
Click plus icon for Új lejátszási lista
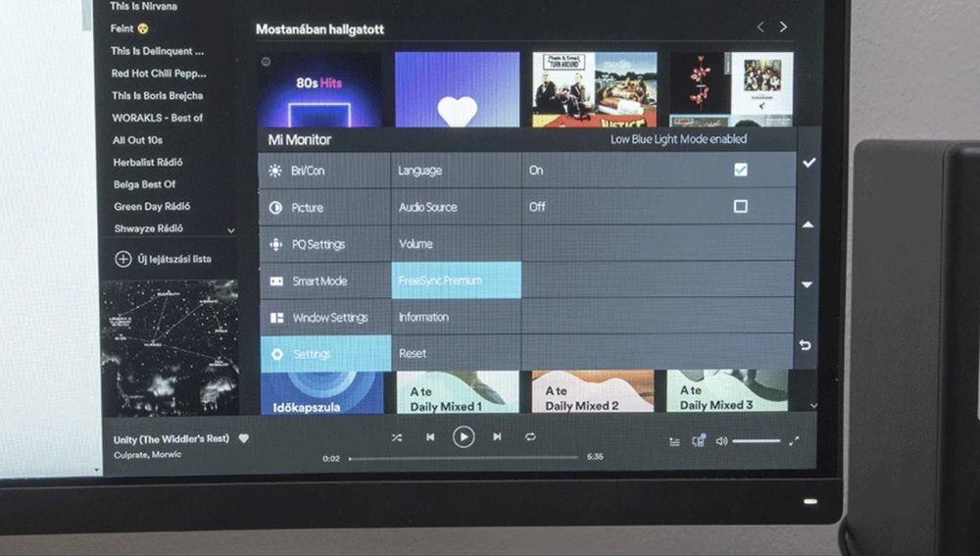(123, 259)
